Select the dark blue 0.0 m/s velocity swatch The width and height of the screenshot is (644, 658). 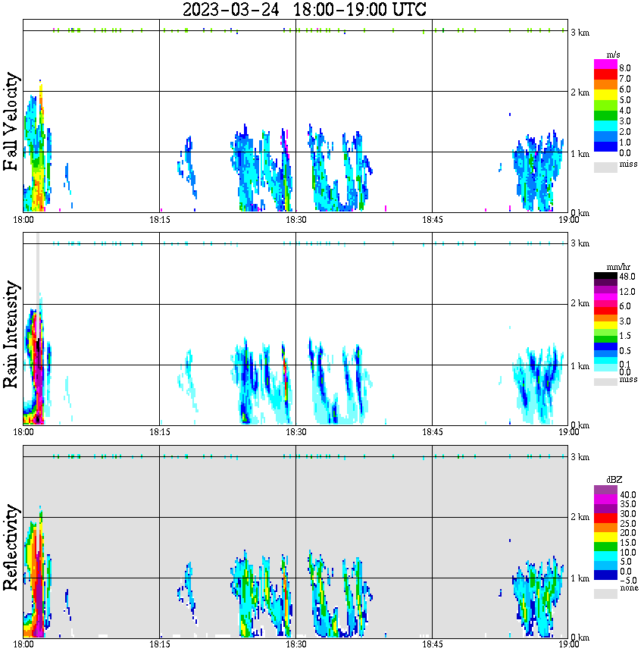(605, 146)
